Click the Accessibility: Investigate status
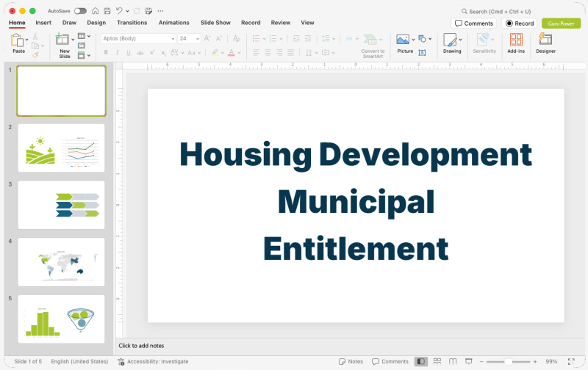Image resolution: width=588 pixels, height=370 pixels. (153, 361)
